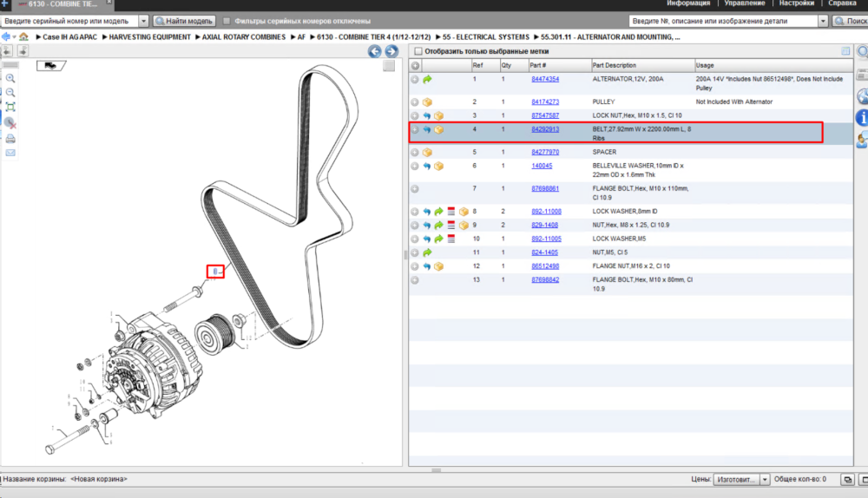Open part number 84292913 link
The height and width of the screenshot is (498, 868).
coord(545,129)
